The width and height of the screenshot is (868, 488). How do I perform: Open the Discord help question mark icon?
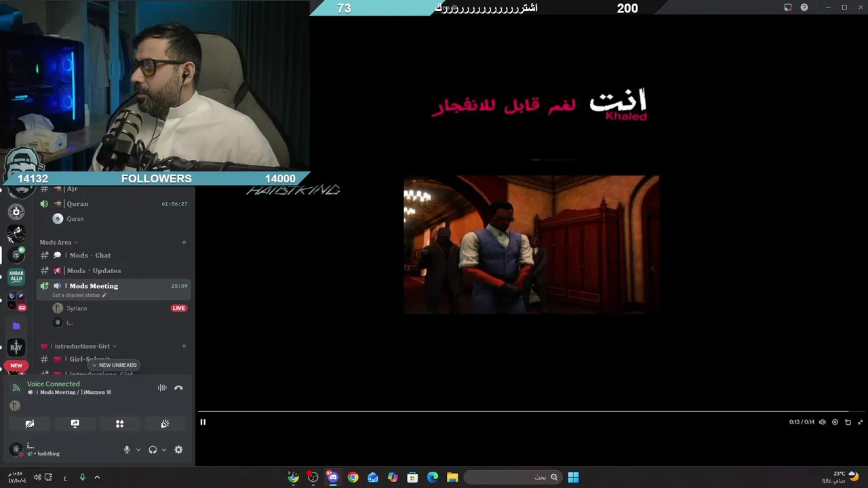[x=804, y=7]
